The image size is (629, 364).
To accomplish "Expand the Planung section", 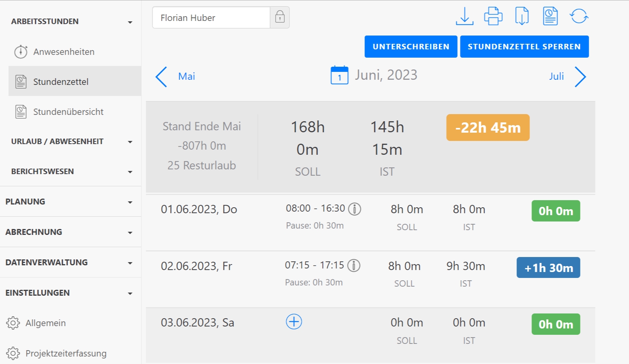I will coord(130,202).
